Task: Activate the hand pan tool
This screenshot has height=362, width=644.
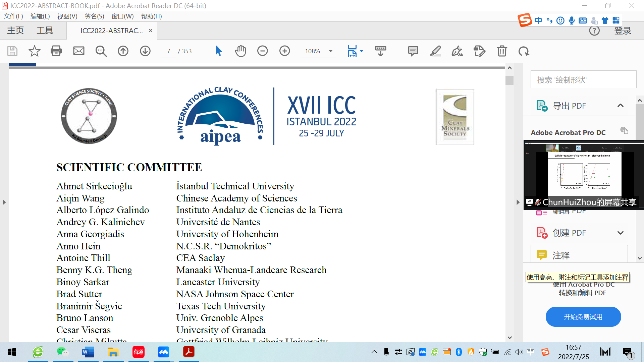Action: tap(240, 51)
